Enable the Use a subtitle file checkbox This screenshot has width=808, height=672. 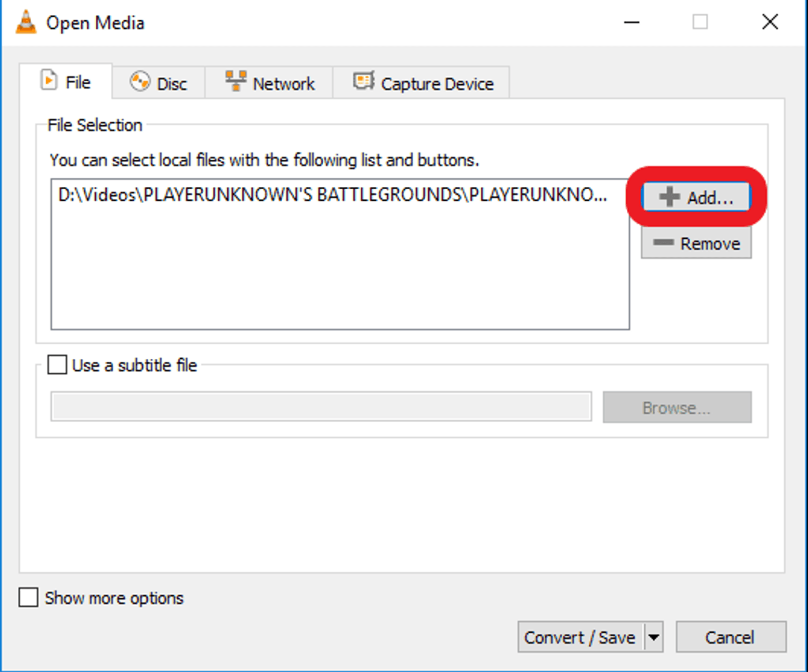tap(57, 365)
